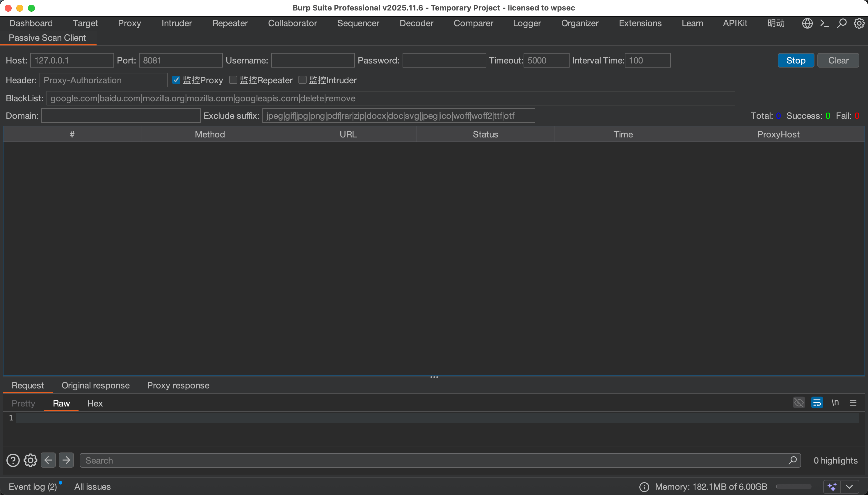Open the Decoder tab
This screenshot has height=495, width=868.
click(416, 23)
